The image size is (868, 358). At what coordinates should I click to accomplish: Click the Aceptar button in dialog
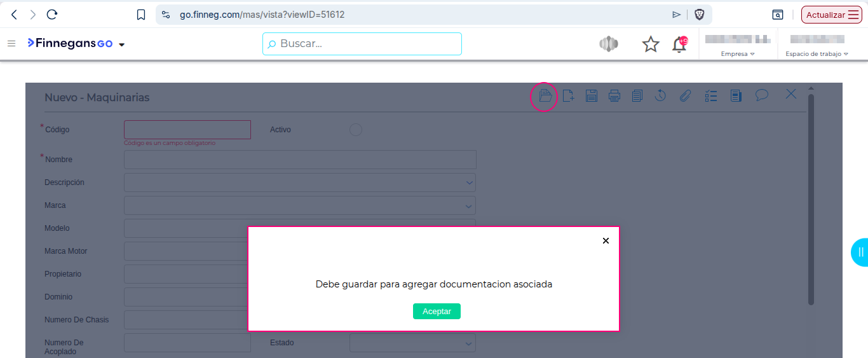437,312
